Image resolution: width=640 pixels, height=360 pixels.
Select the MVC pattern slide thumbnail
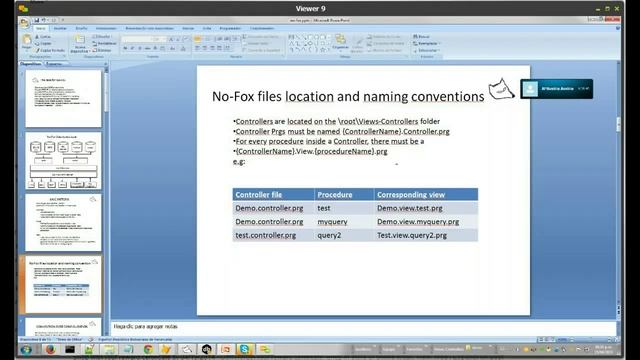point(63,222)
